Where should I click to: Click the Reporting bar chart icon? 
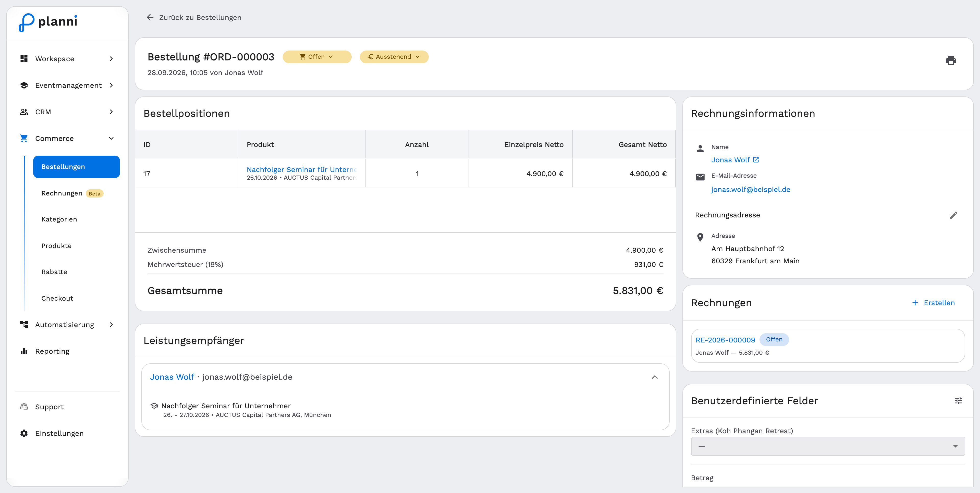pos(24,351)
